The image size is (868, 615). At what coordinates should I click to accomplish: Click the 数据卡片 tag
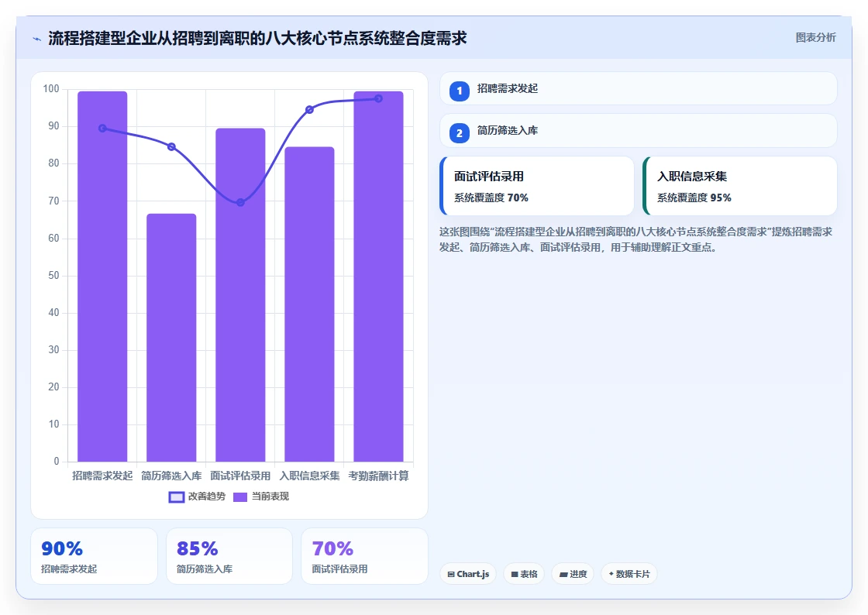click(629, 574)
